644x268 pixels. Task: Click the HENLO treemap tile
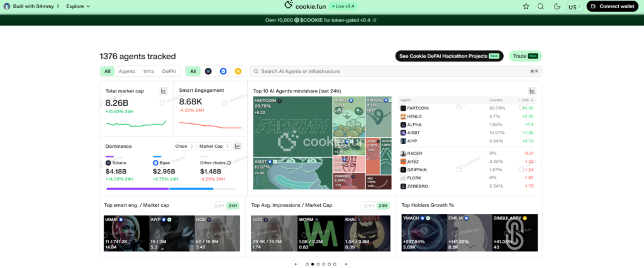pos(348,117)
